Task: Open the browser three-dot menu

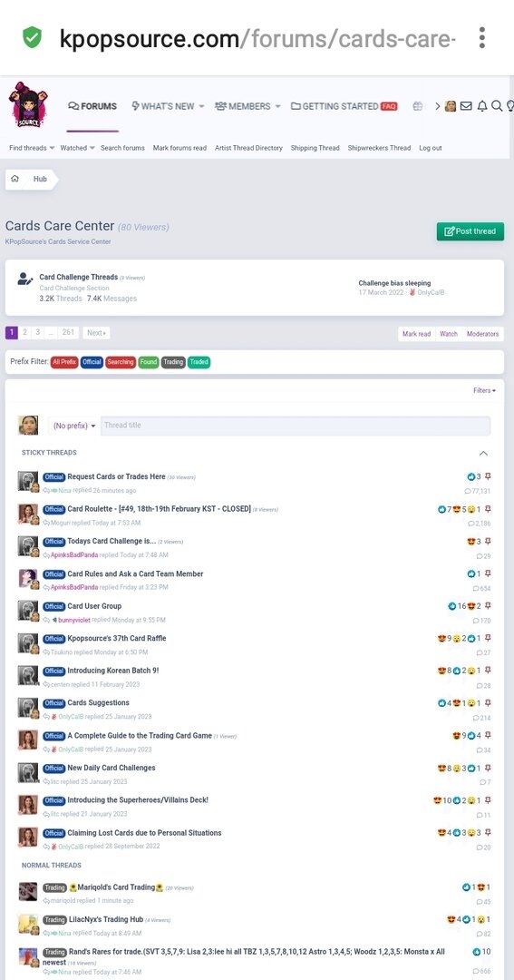Action: point(481,37)
